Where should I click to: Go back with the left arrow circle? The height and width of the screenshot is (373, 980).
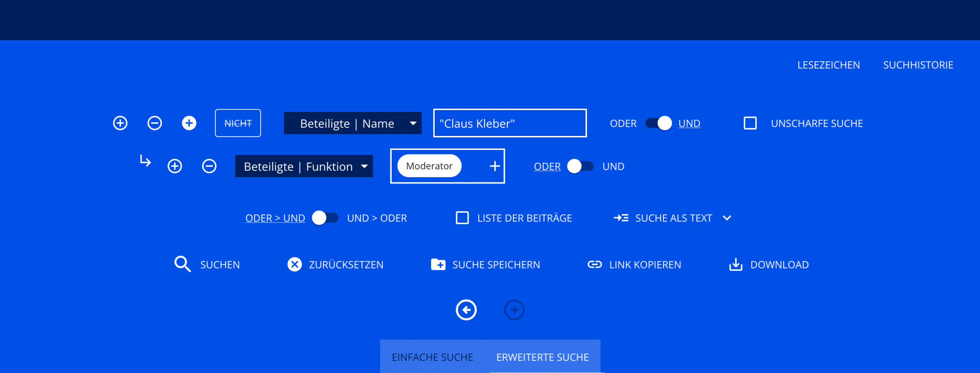pyautogui.click(x=466, y=310)
